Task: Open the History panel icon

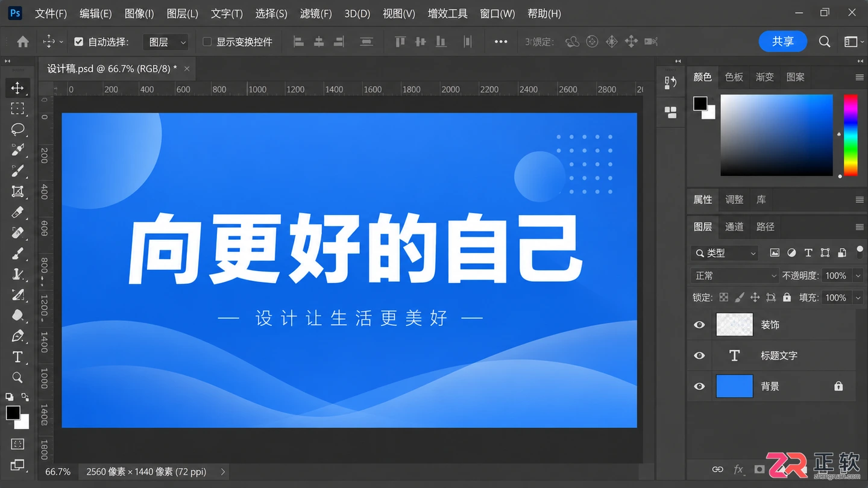Action: click(670, 83)
